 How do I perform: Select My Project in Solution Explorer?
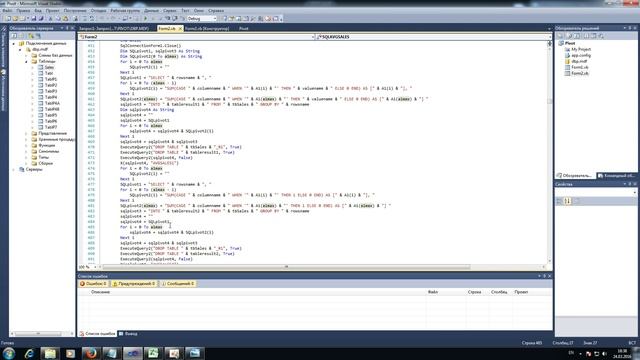(x=581, y=49)
